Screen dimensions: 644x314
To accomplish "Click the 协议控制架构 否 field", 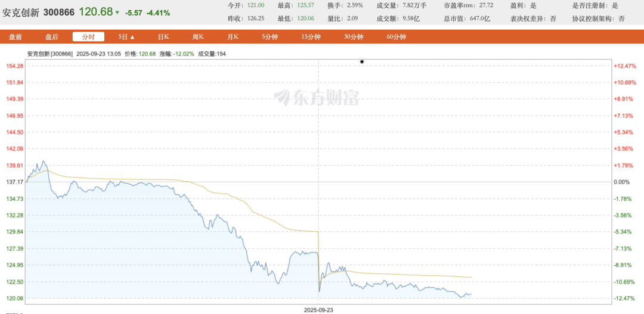I will [x=599, y=19].
